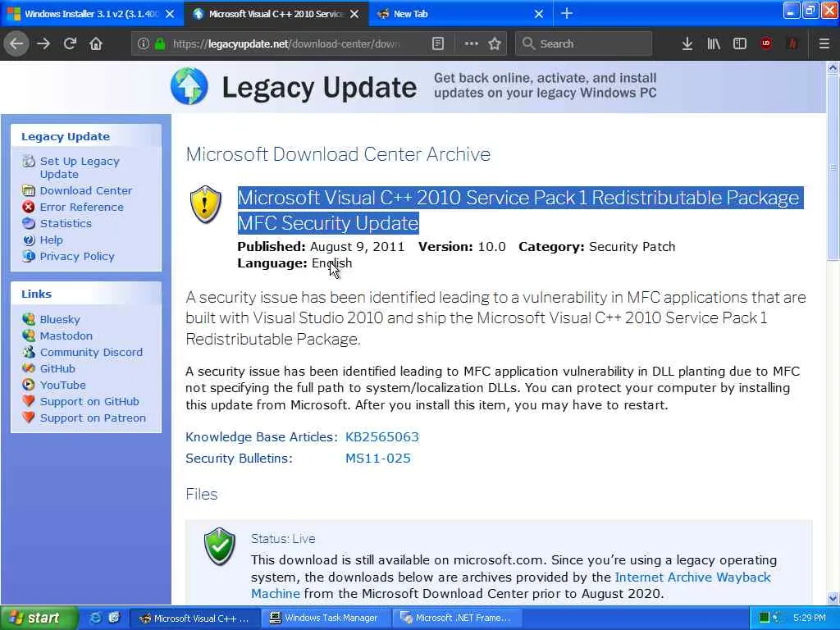Open the uBlock Origin extension icon

pos(766,43)
